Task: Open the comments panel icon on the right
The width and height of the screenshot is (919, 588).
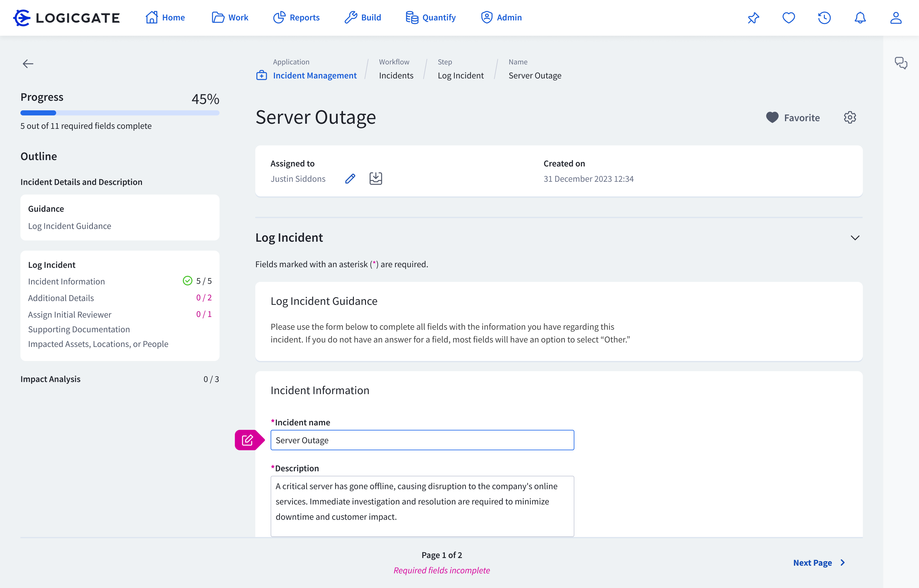Action: coord(901,63)
